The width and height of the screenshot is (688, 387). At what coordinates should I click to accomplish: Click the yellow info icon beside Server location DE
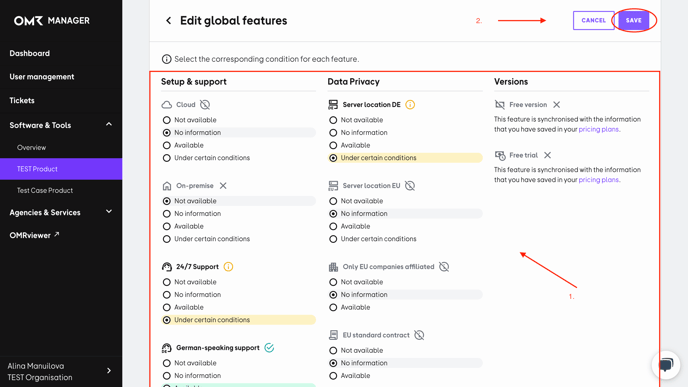pos(410,105)
